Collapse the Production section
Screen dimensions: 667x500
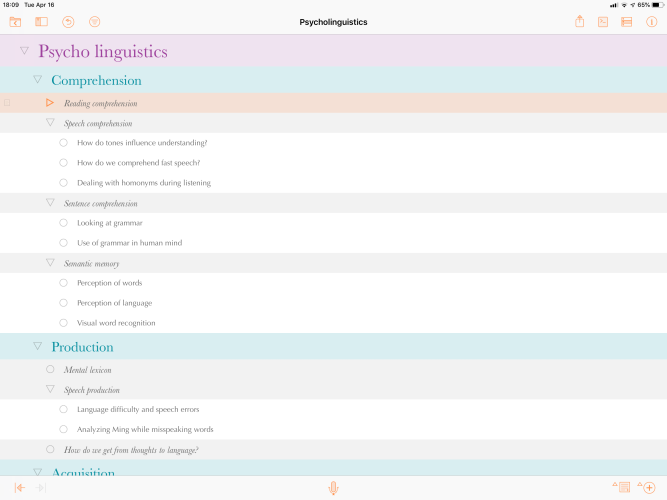[x=37, y=346]
